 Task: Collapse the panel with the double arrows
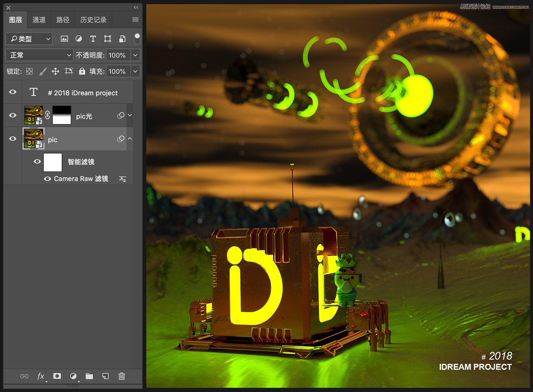136,7
